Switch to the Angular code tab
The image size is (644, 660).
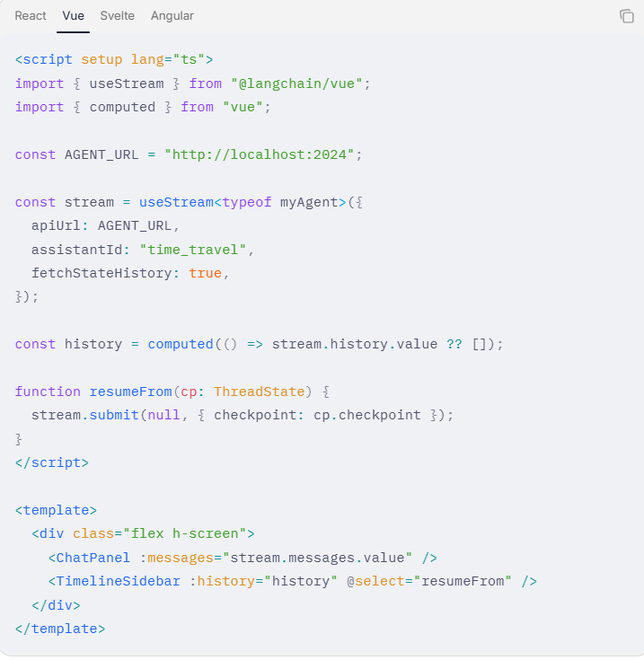(x=172, y=16)
